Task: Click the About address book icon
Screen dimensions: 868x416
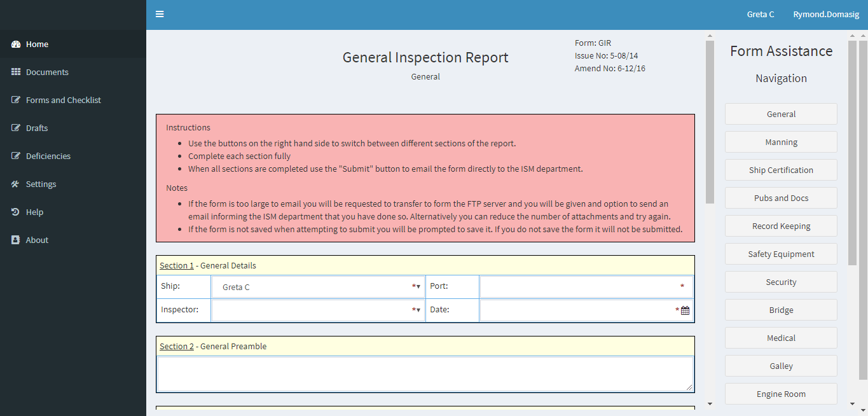Action: 16,240
